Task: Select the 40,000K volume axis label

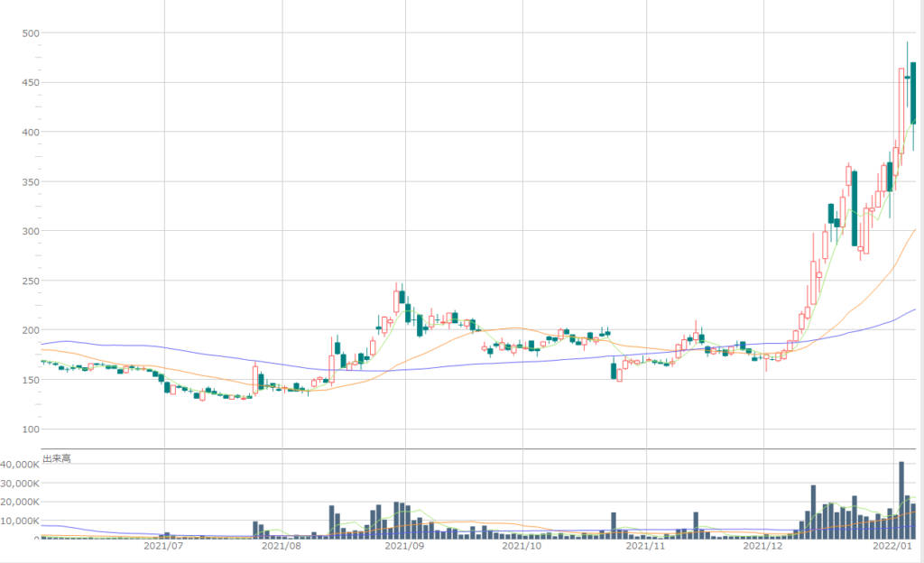Action: pos(20,465)
